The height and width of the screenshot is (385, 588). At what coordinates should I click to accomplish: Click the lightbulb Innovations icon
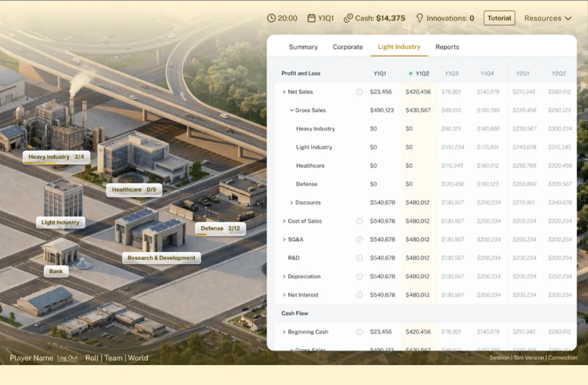[419, 18]
